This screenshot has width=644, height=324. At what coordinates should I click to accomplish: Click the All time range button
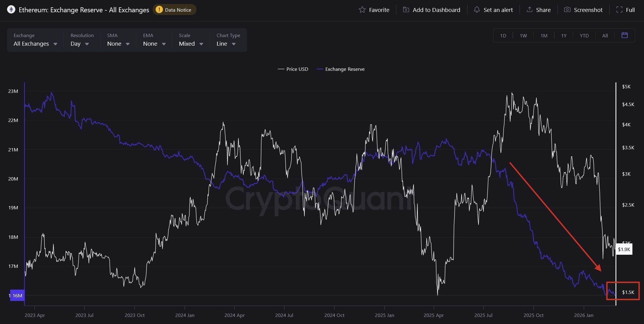click(x=605, y=35)
